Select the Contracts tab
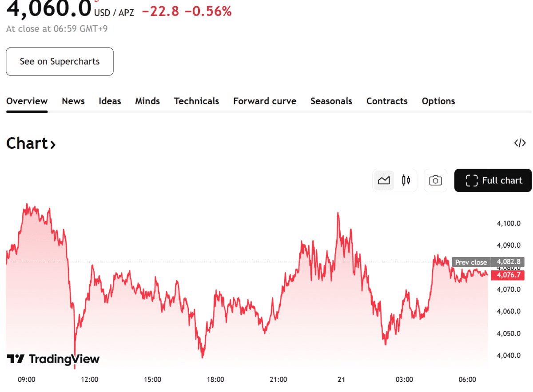The width and height of the screenshot is (533, 392). pyautogui.click(x=387, y=101)
